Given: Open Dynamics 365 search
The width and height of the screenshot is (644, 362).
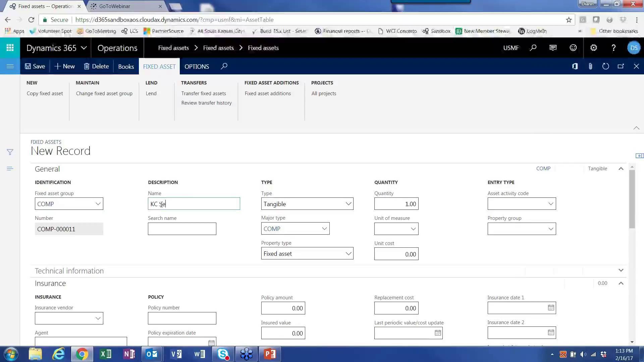Looking at the screenshot, I should 533,48.
